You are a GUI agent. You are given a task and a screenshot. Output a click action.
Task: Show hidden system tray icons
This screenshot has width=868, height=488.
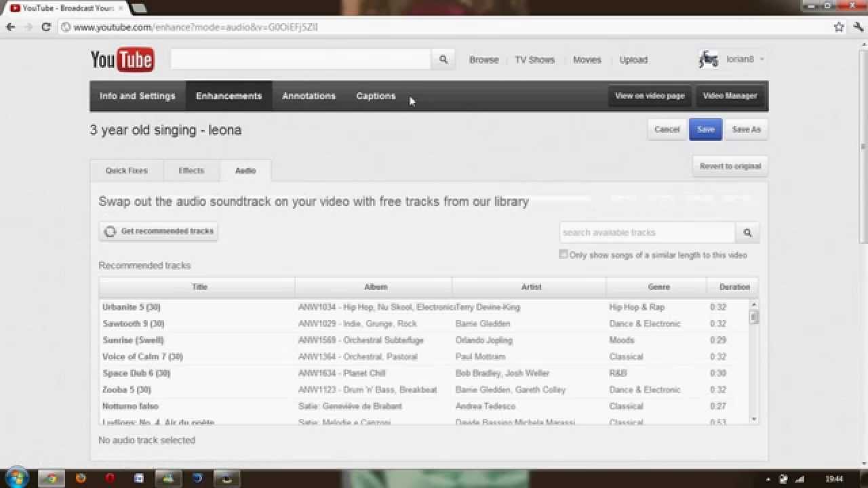(768, 479)
